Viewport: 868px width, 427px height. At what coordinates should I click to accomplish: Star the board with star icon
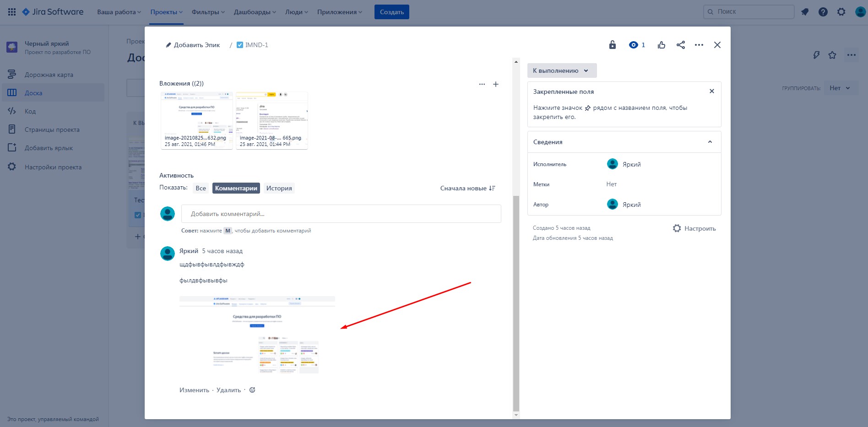832,55
